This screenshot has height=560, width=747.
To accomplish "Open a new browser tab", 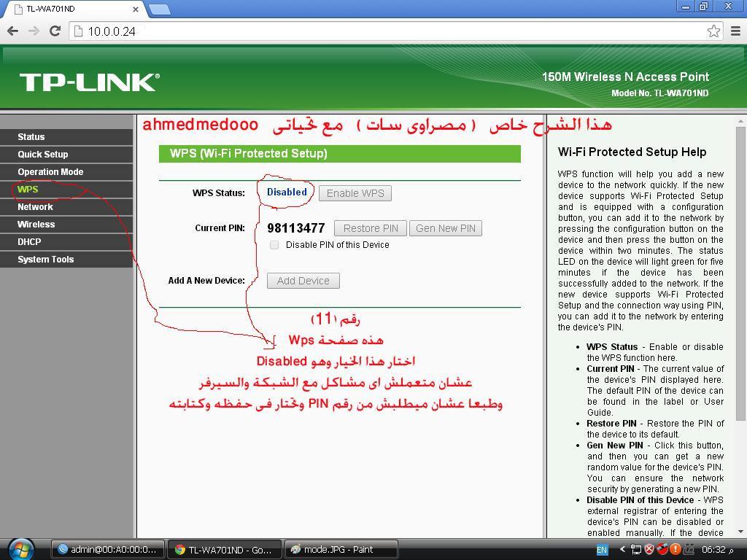I will [160, 9].
